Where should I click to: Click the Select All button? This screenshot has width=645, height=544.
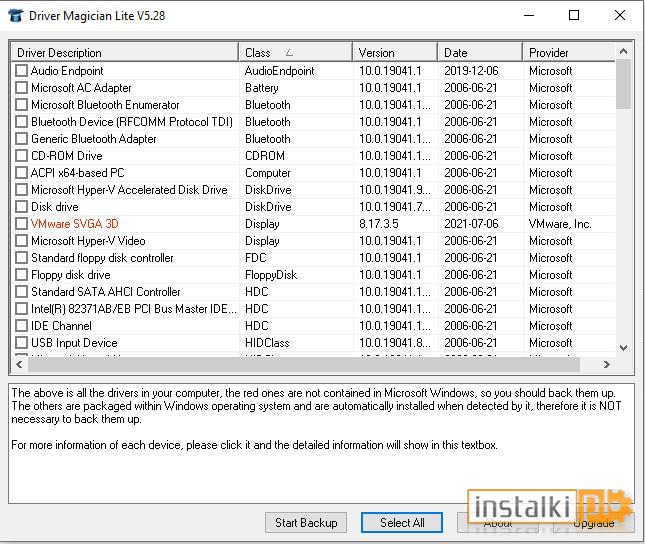402,523
